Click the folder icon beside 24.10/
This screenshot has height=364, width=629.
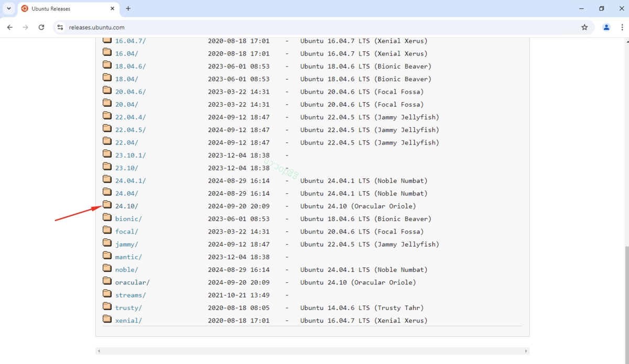107,205
